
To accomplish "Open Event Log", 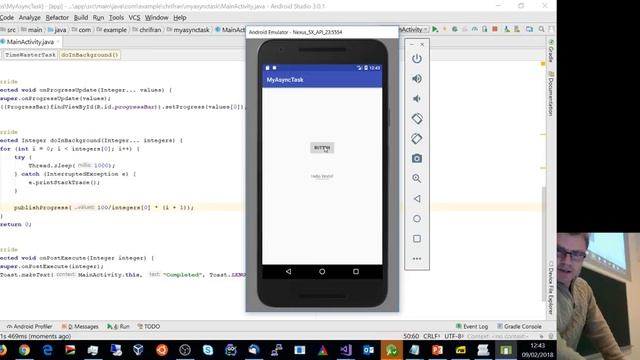I will tap(472, 327).
